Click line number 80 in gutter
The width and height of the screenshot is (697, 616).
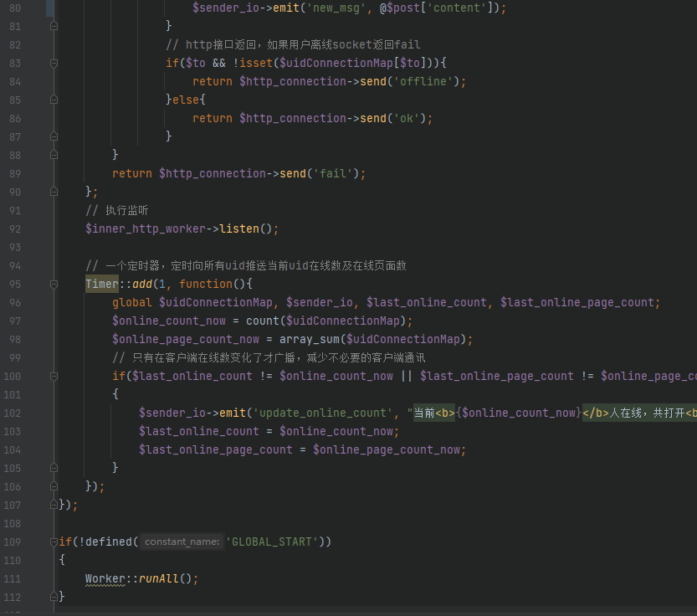point(15,8)
